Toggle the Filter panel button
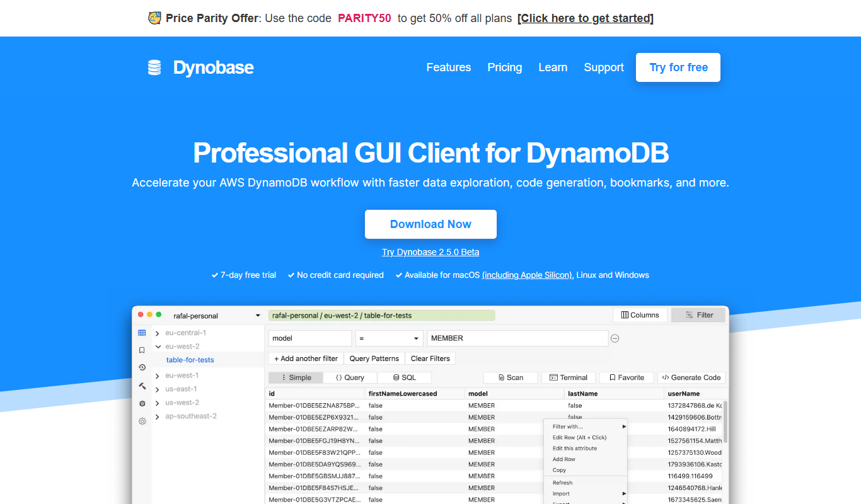861x504 pixels. [698, 315]
